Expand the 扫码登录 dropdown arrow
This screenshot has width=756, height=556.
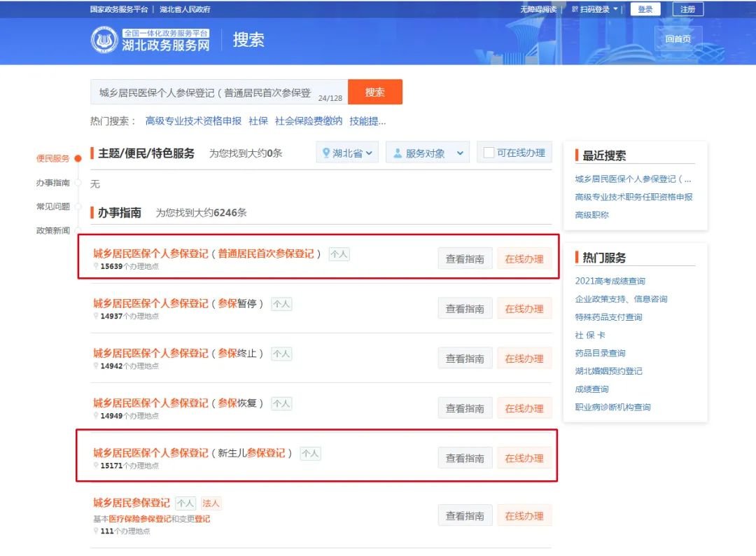616,9
